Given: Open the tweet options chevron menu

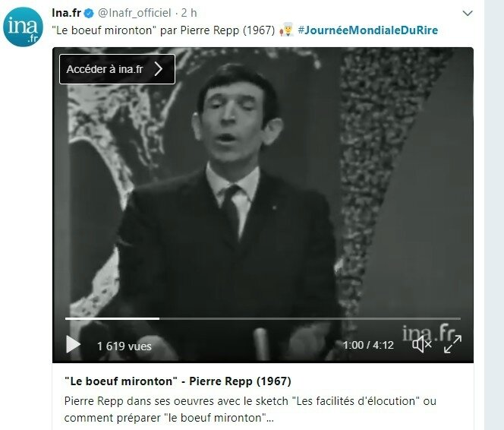Looking at the screenshot, I should (468, 13).
